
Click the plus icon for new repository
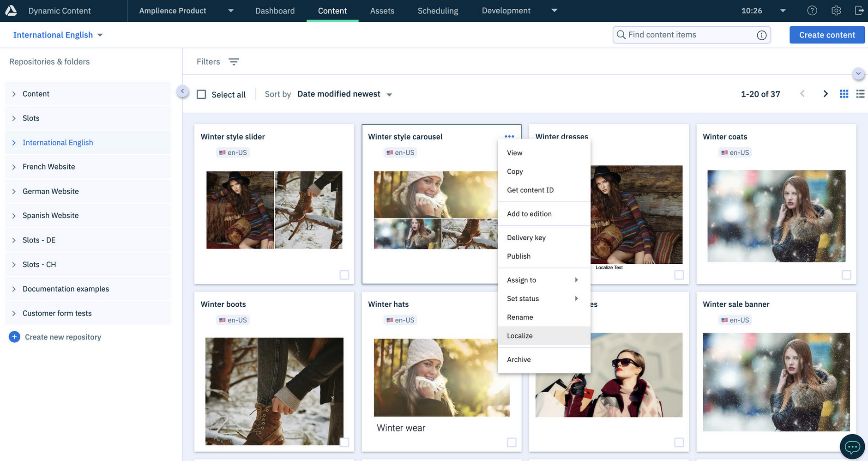(14, 337)
